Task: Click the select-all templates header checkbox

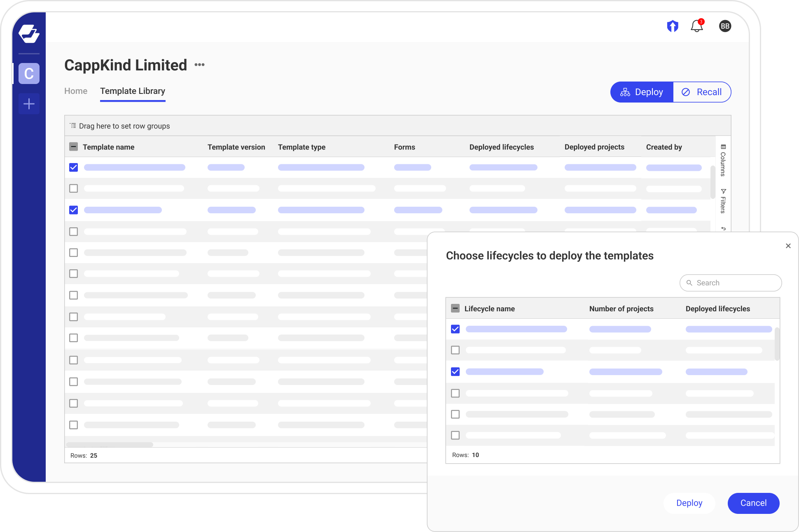Action: 73,147
